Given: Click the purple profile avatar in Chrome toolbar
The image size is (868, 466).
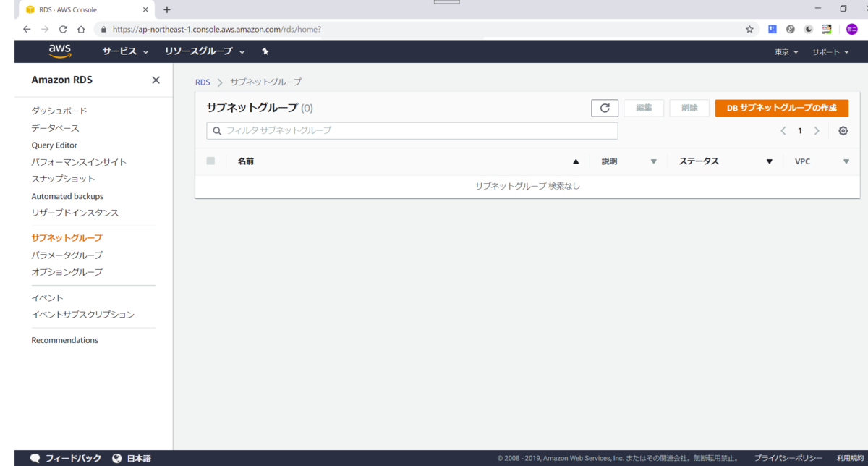Looking at the screenshot, I should click(x=854, y=30).
